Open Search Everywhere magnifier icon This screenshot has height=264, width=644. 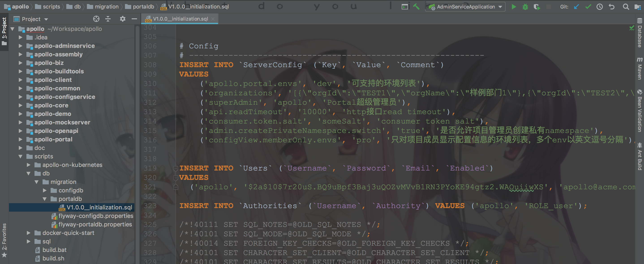click(x=626, y=7)
